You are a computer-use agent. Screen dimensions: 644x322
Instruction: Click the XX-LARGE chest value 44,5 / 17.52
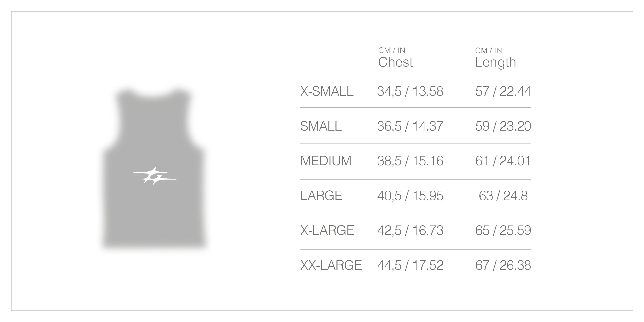(410, 265)
